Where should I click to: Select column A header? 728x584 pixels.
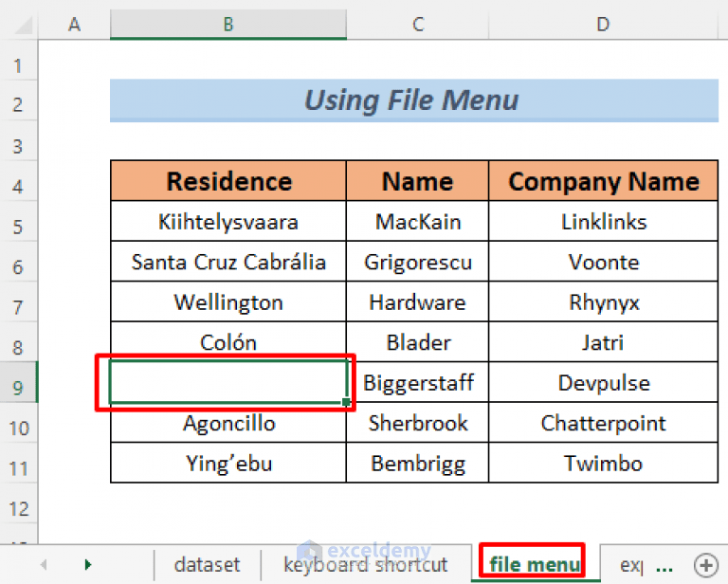pyautogui.click(x=74, y=24)
